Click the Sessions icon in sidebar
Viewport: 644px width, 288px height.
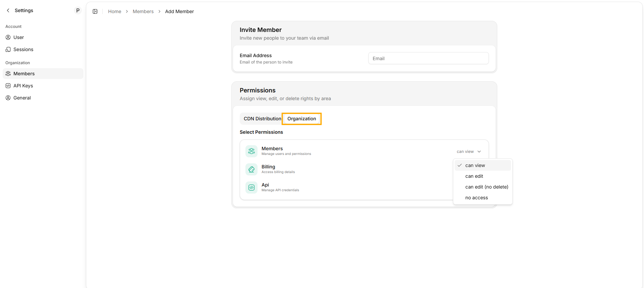pyautogui.click(x=8, y=49)
